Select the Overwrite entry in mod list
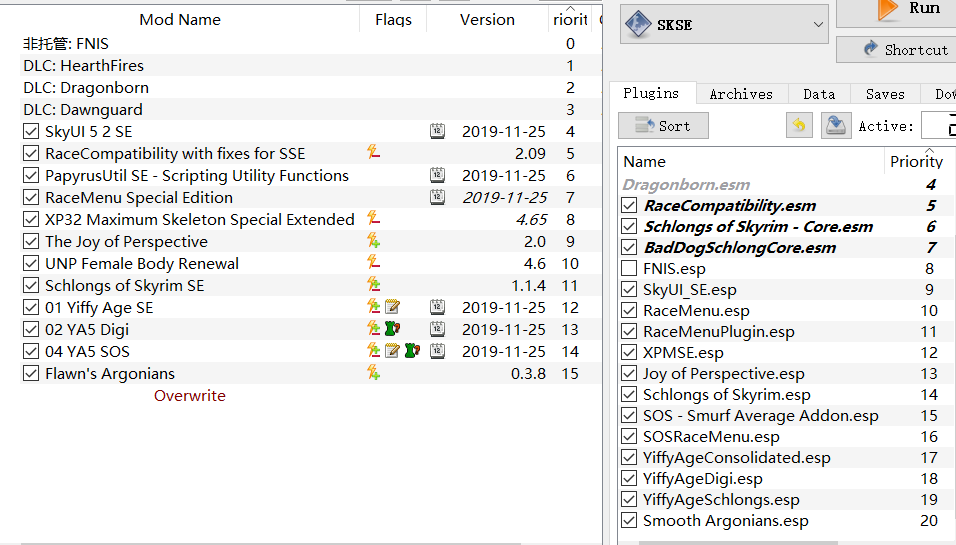Image resolution: width=956 pixels, height=545 pixels. point(190,395)
